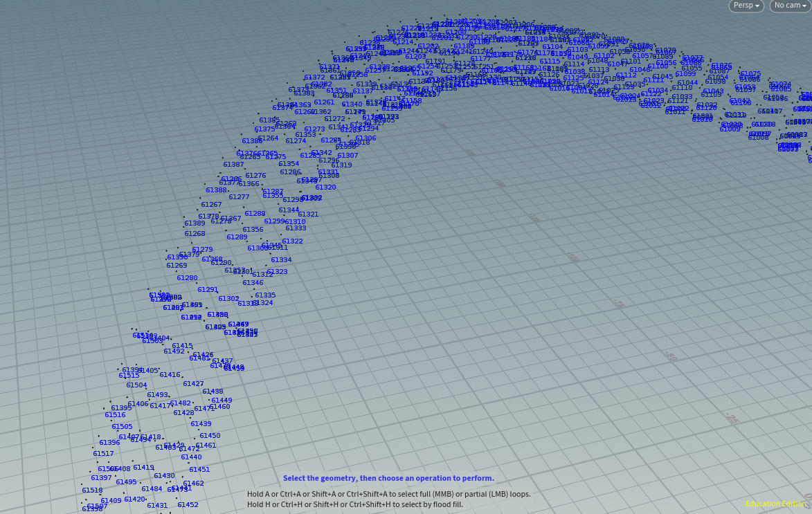Select point 61334

coord(281,260)
